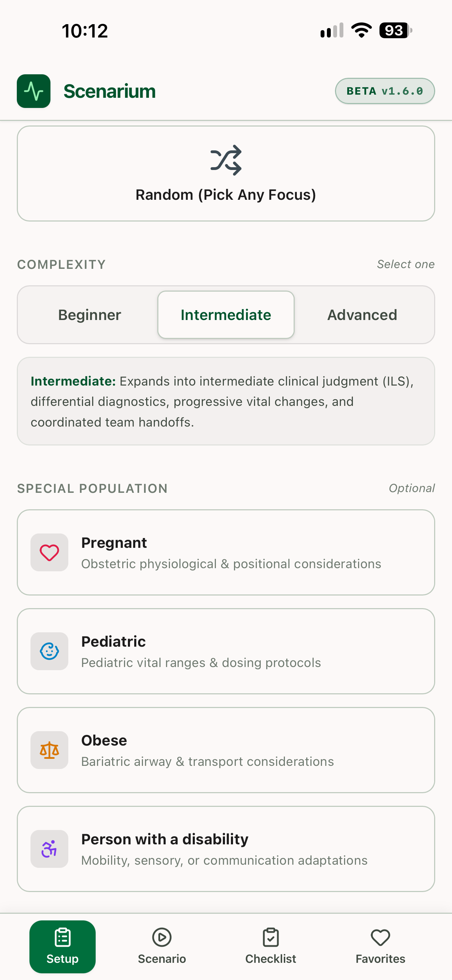Toggle the Pregnant special population card
The image size is (452, 980).
coord(226,552)
